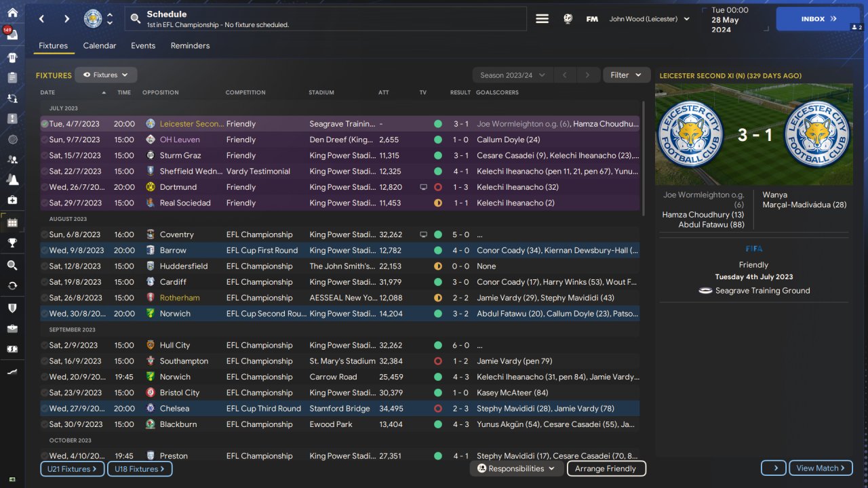This screenshot has height=488, width=868.
Task: Open the FM logo menu
Action: (x=592, y=19)
